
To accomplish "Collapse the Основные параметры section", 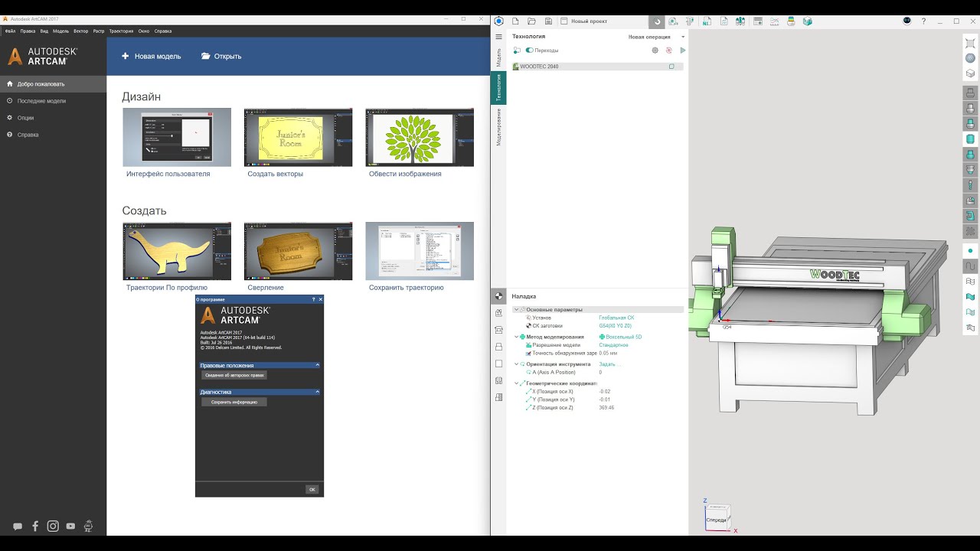I will [516, 309].
